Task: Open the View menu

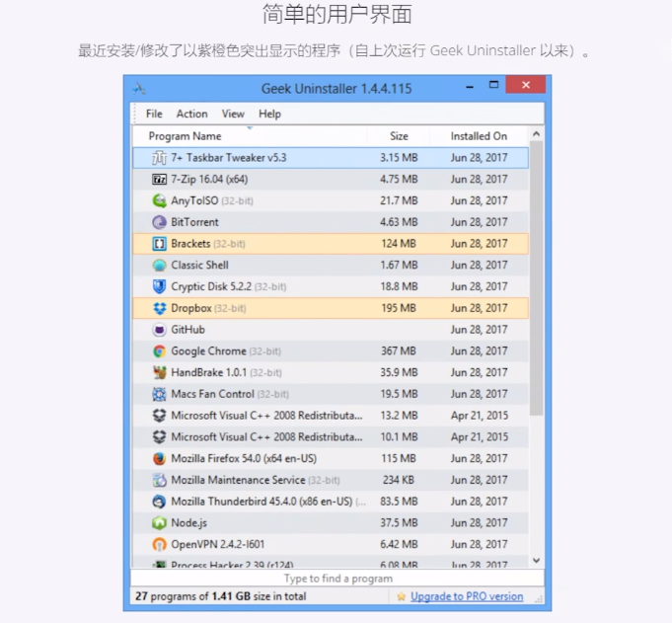Action: pos(233,115)
